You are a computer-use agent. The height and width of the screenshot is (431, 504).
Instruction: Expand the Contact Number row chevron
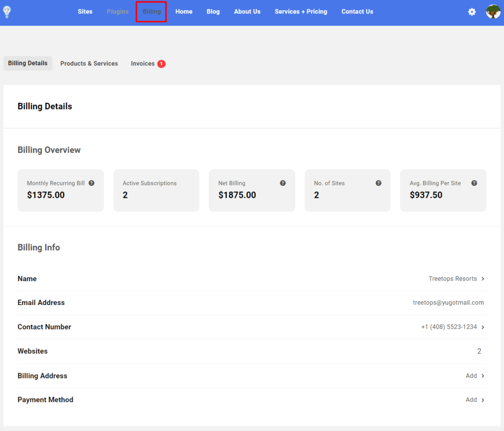point(483,327)
